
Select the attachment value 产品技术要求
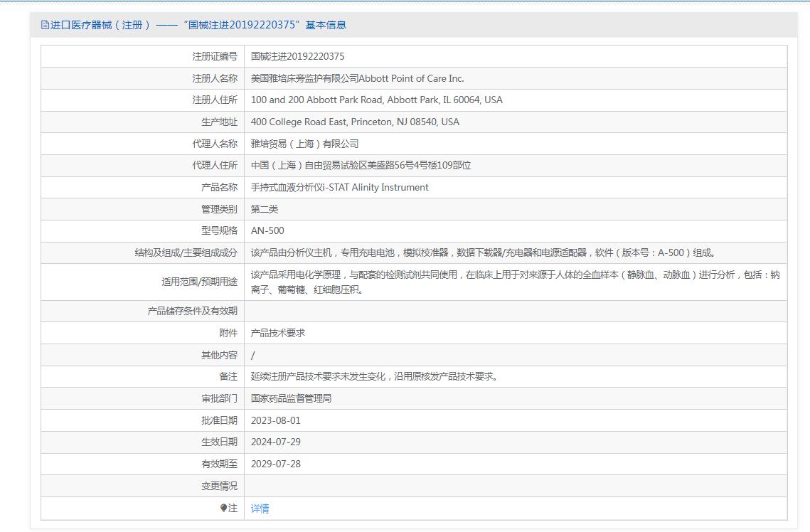[278, 333]
